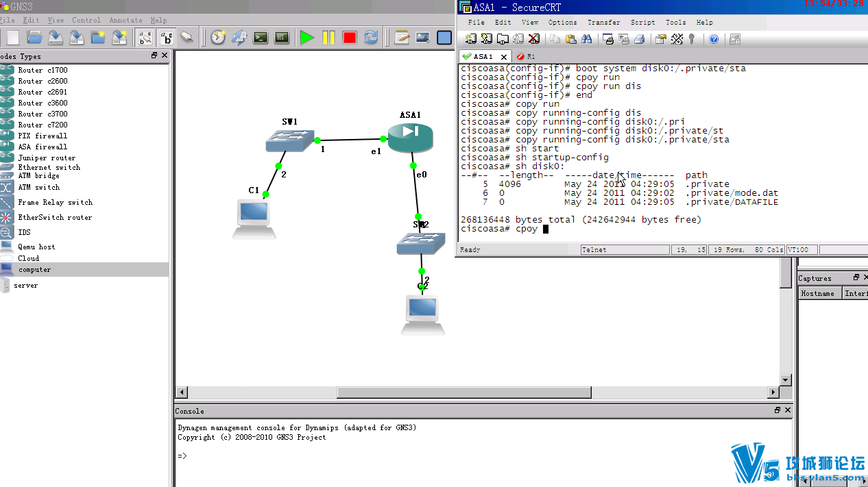Select PIX firewall node type

[43, 136]
